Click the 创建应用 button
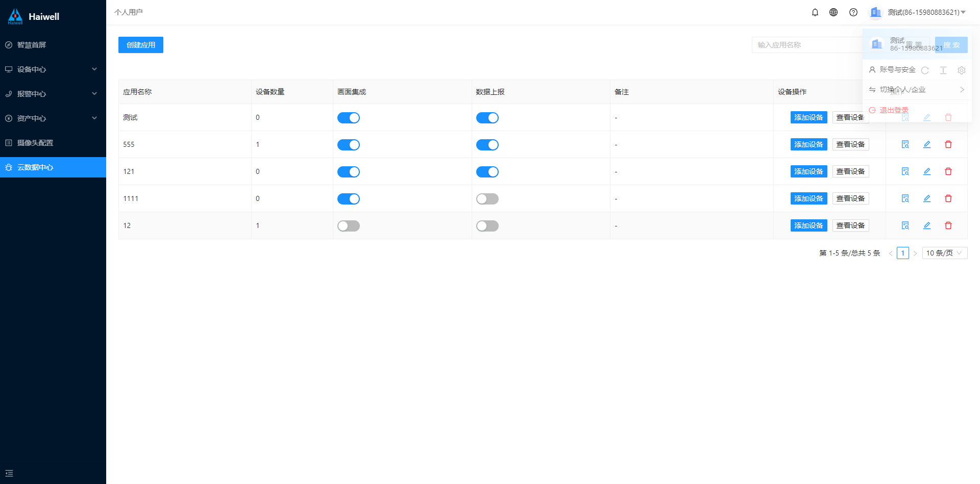 [x=141, y=45]
